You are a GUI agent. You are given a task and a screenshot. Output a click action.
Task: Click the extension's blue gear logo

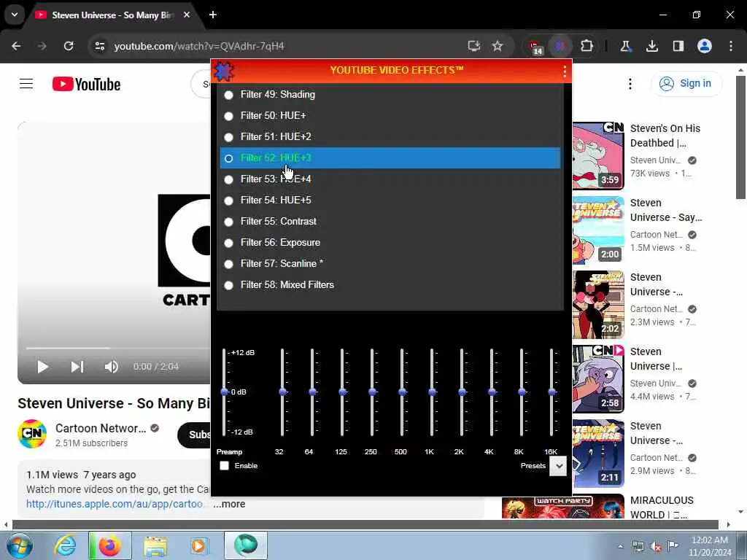224,71
